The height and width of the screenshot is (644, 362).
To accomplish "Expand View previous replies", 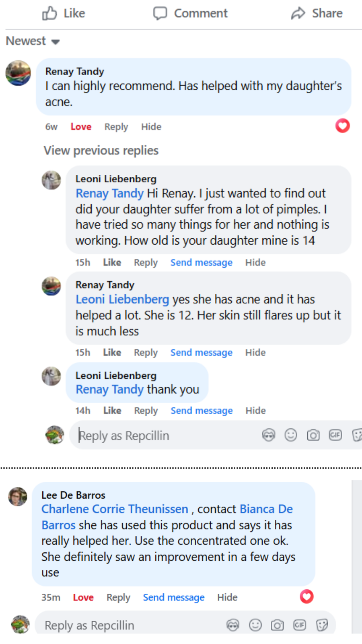I will tap(101, 150).
